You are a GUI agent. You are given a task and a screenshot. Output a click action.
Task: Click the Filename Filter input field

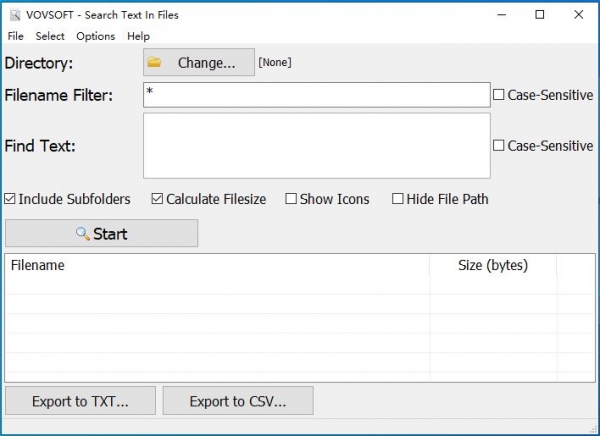click(x=316, y=95)
